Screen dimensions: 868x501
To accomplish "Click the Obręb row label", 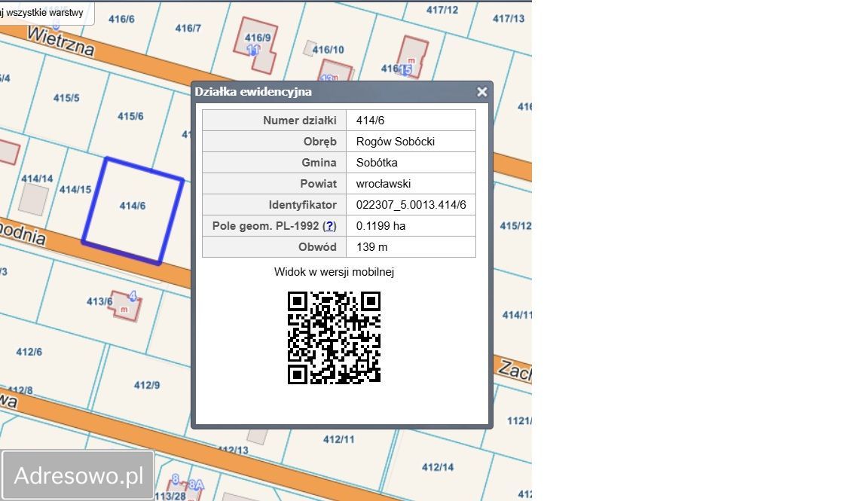I will pyautogui.click(x=320, y=141).
